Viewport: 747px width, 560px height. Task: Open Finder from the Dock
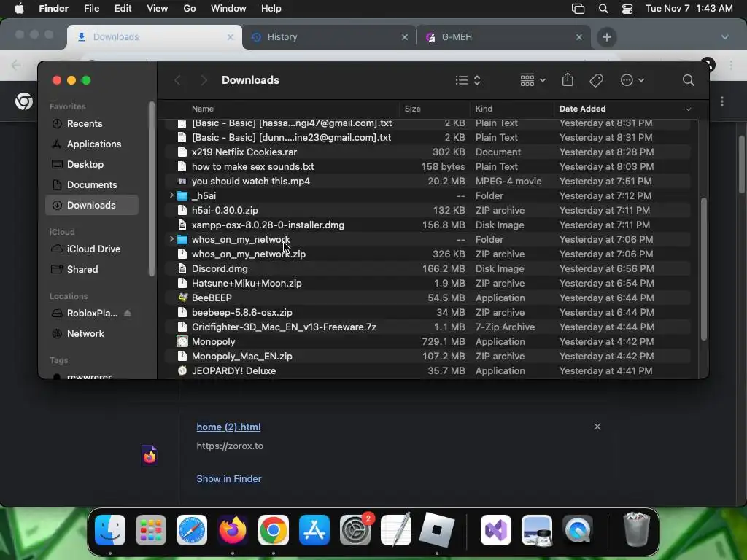(x=110, y=530)
